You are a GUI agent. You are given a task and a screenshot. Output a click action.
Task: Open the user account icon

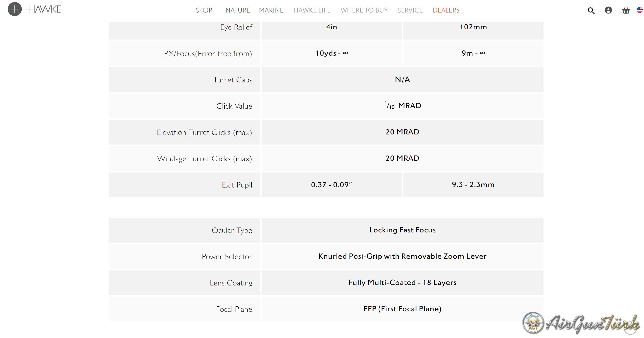click(608, 10)
